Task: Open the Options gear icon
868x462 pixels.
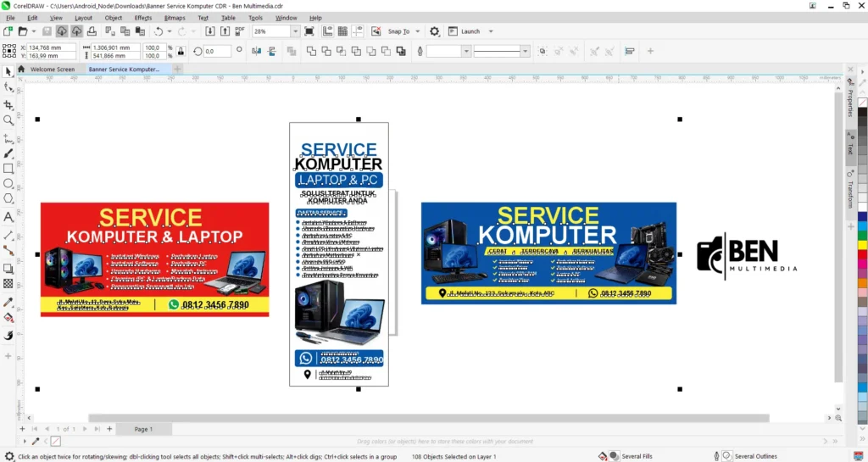Action: (435, 31)
